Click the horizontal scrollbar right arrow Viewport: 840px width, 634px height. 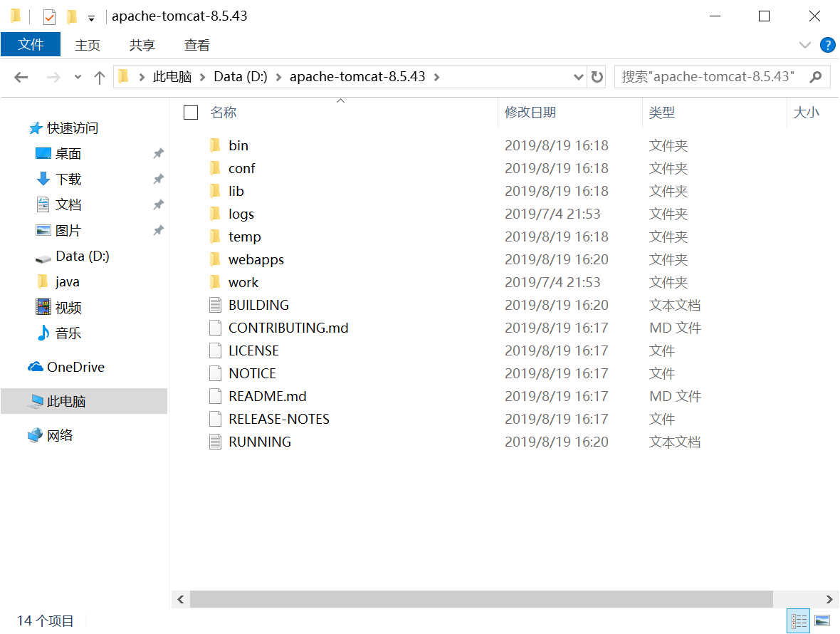[829, 599]
